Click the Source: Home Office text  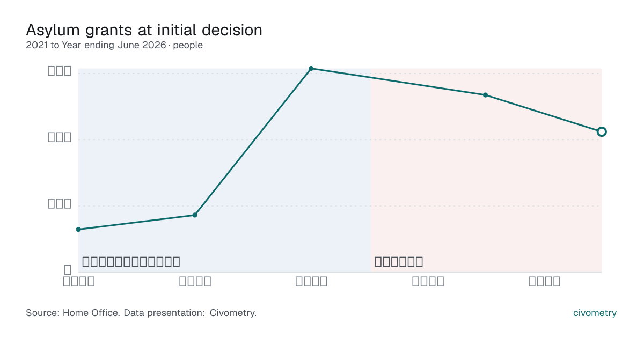pos(72,313)
